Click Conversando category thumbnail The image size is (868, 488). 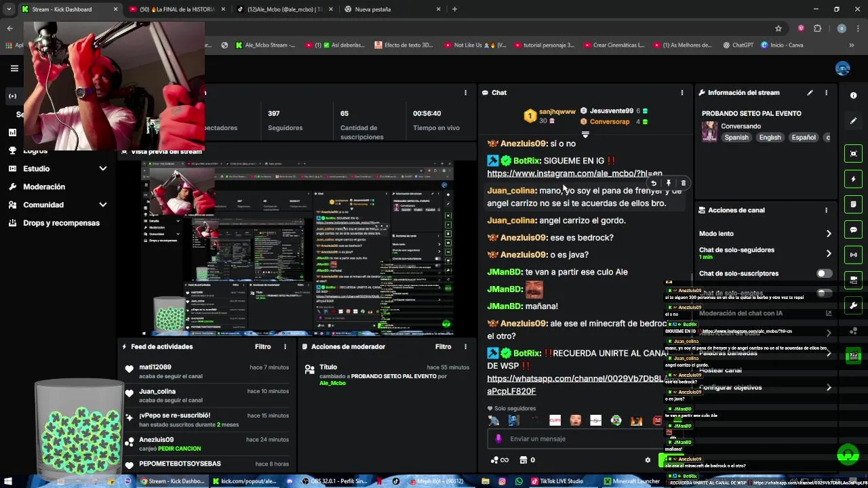point(709,131)
